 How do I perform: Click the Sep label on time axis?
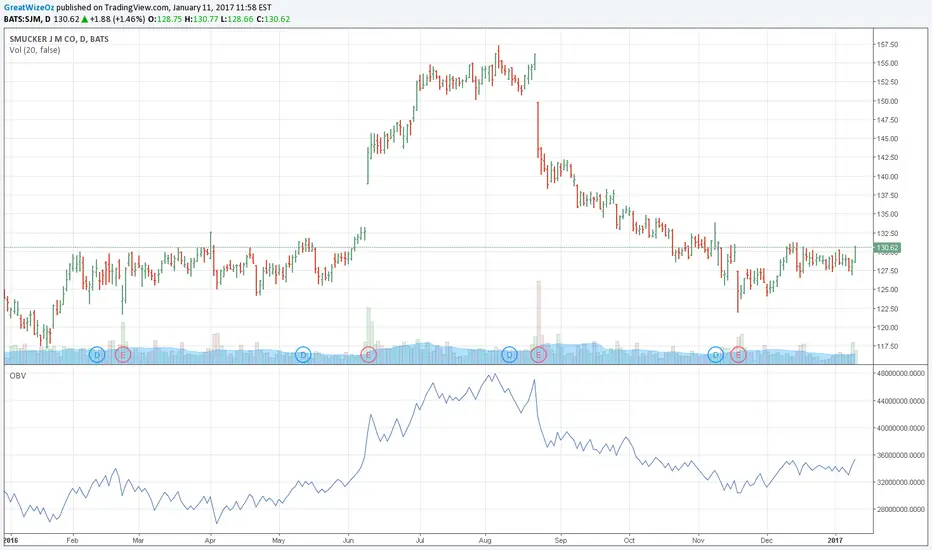561,540
